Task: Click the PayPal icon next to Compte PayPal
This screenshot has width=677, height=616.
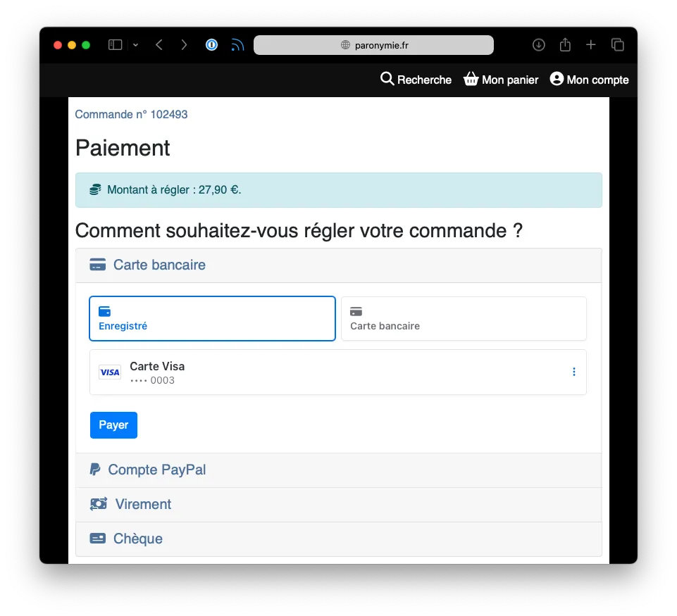Action: click(95, 469)
